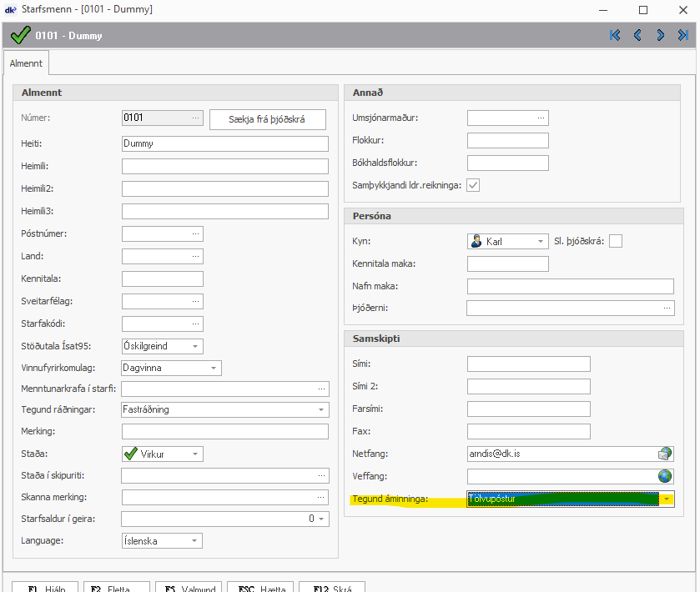Toggle Samþykkjandi ldr.reikninga checkbox
The height and width of the screenshot is (592, 700).
[473, 185]
